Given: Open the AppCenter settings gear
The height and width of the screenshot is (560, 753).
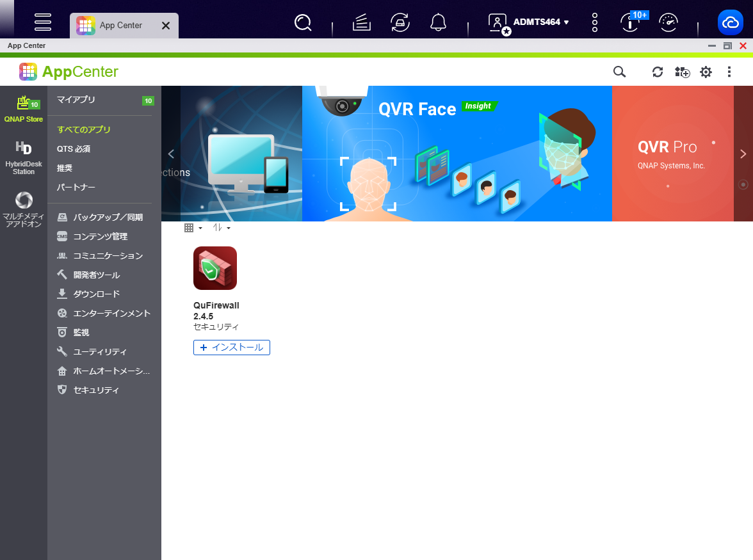Looking at the screenshot, I should (x=706, y=72).
